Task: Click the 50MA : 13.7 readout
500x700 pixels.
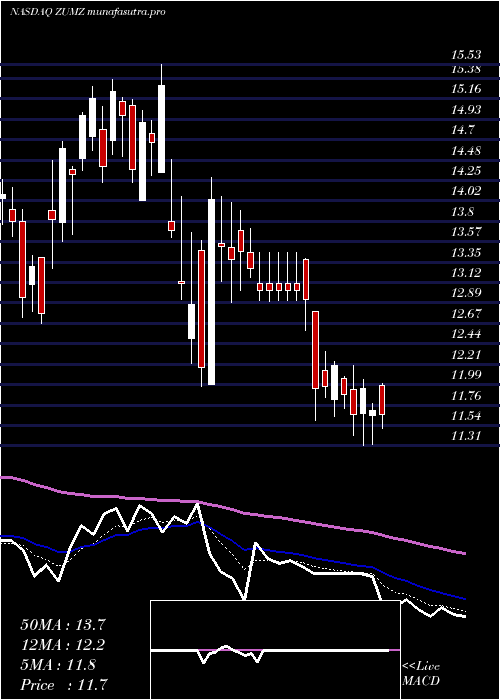Action: [63, 625]
